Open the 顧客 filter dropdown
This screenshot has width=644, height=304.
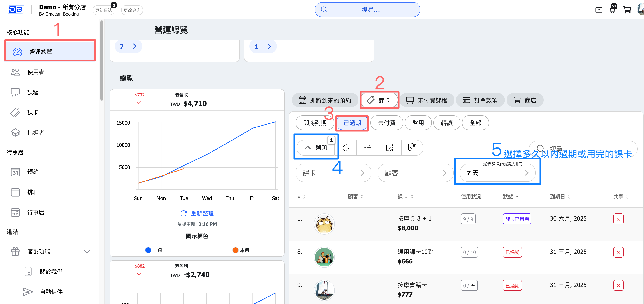click(415, 173)
